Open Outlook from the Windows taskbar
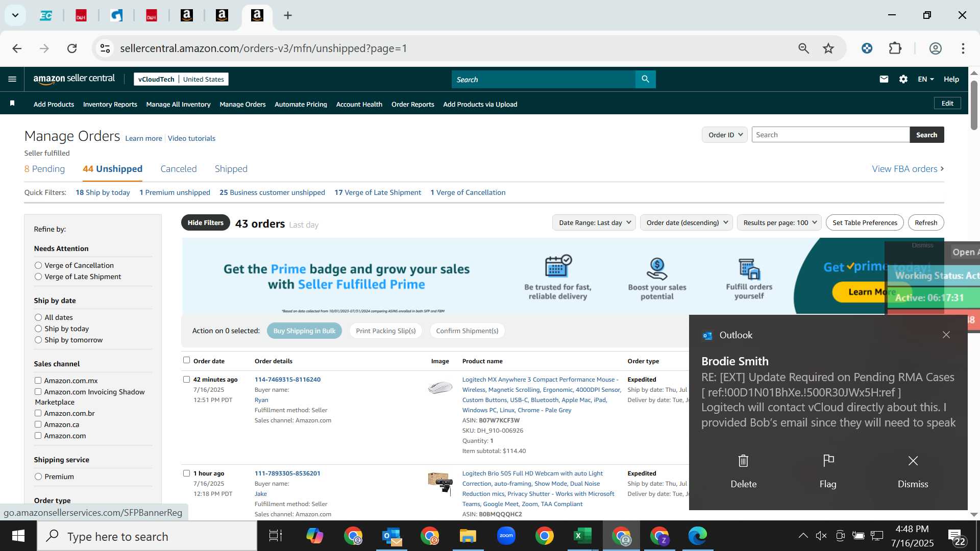The width and height of the screenshot is (980, 551). pyautogui.click(x=391, y=536)
